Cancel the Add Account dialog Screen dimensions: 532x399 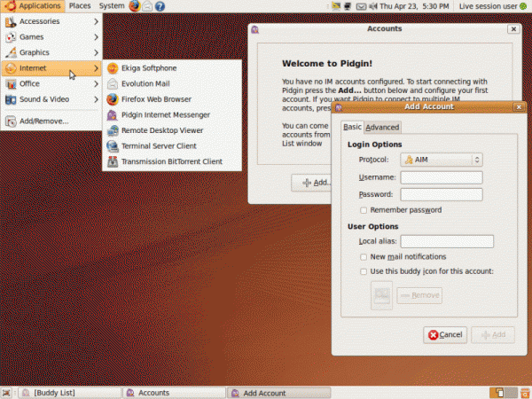pyautogui.click(x=445, y=335)
